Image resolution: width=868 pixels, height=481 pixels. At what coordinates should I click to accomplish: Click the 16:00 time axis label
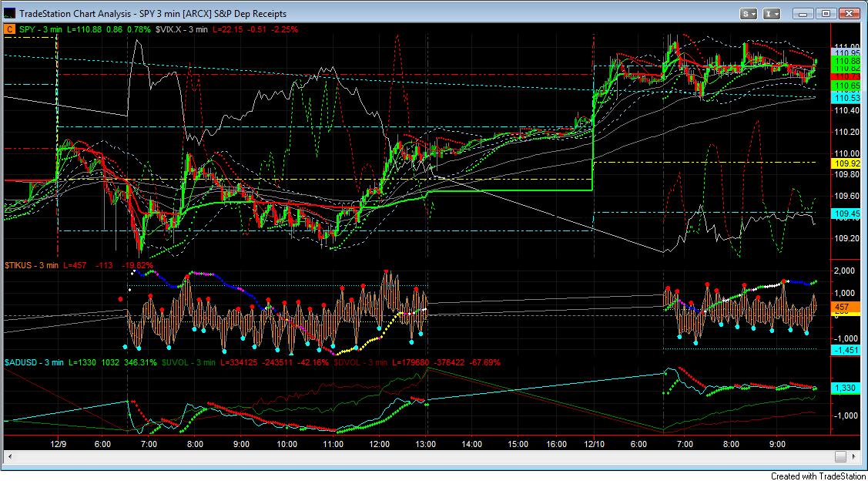pos(556,444)
